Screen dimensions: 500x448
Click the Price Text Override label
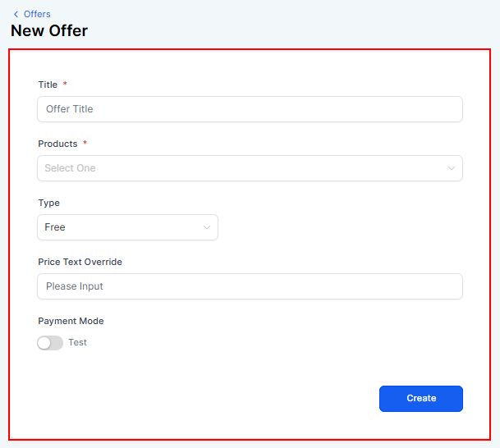click(x=80, y=262)
